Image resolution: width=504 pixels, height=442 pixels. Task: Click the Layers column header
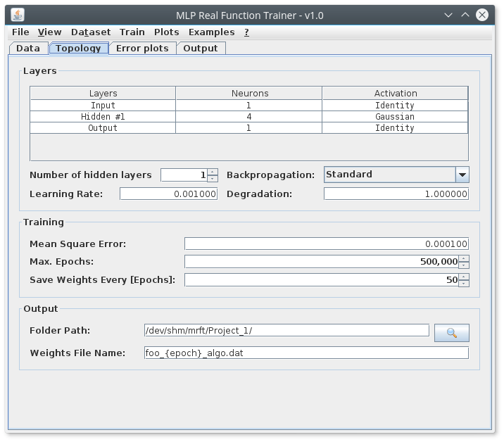(103, 93)
